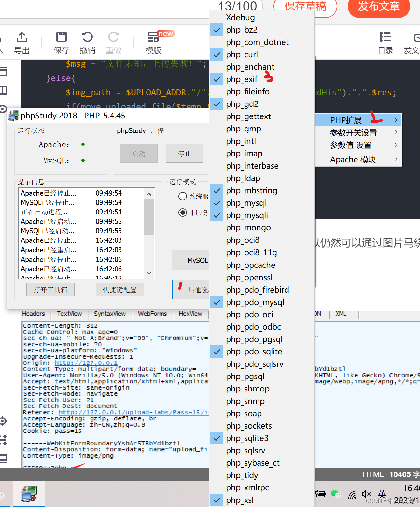420x507 pixels.
Task: Switch to the SyntaxView tab
Action: coord(110,314)
